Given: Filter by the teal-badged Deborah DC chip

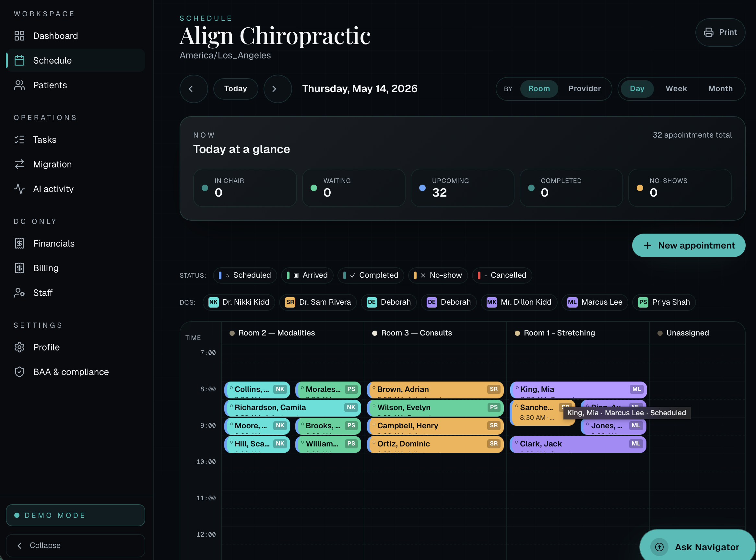Looking at the screenshot, I should [x=388, y=302].
